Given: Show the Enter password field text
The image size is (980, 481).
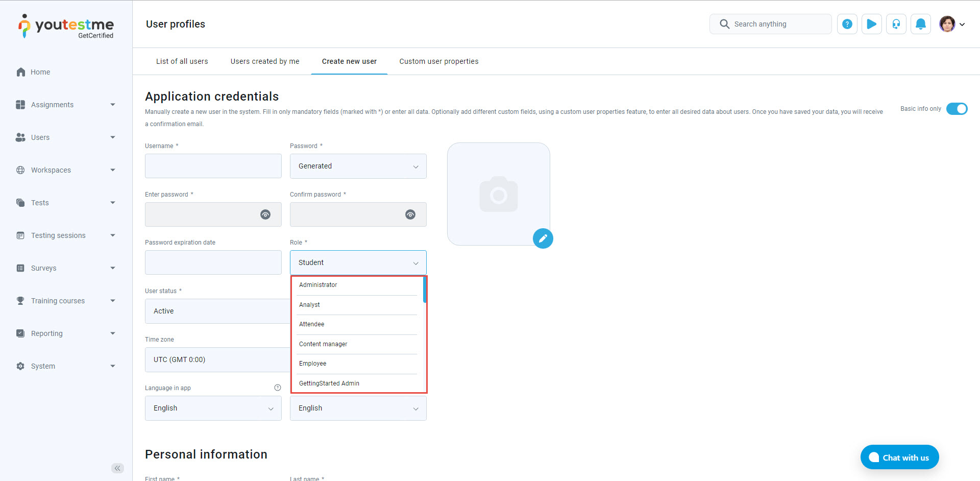Looking at the screenshot, I should pos(265,214).
